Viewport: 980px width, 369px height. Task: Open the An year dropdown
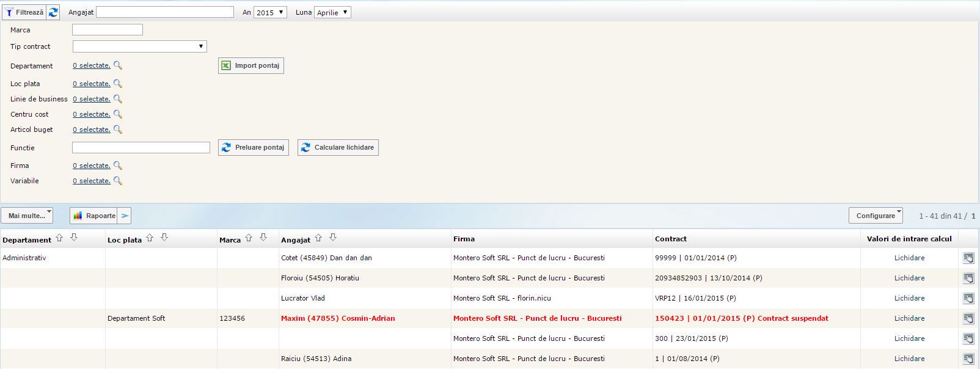(x=270, y=12)
